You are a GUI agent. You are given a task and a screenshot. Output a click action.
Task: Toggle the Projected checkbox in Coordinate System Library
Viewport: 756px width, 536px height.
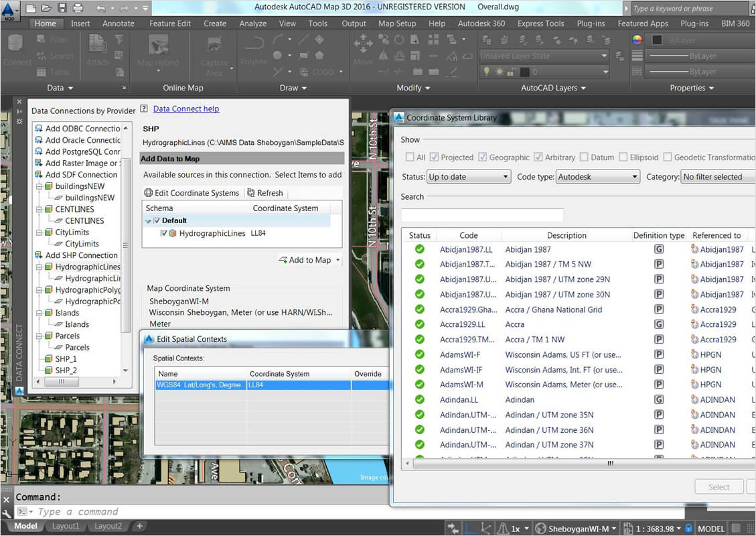pos(434,157)
